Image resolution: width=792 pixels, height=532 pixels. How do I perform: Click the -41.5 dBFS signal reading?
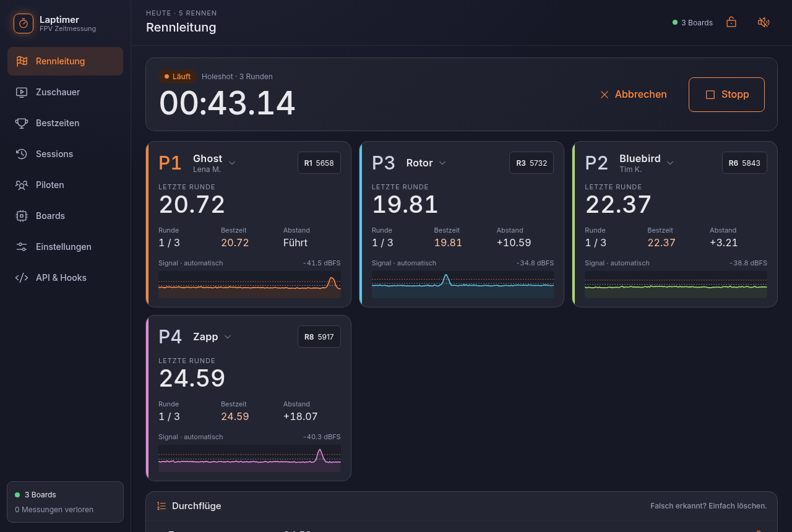(322, 263)
